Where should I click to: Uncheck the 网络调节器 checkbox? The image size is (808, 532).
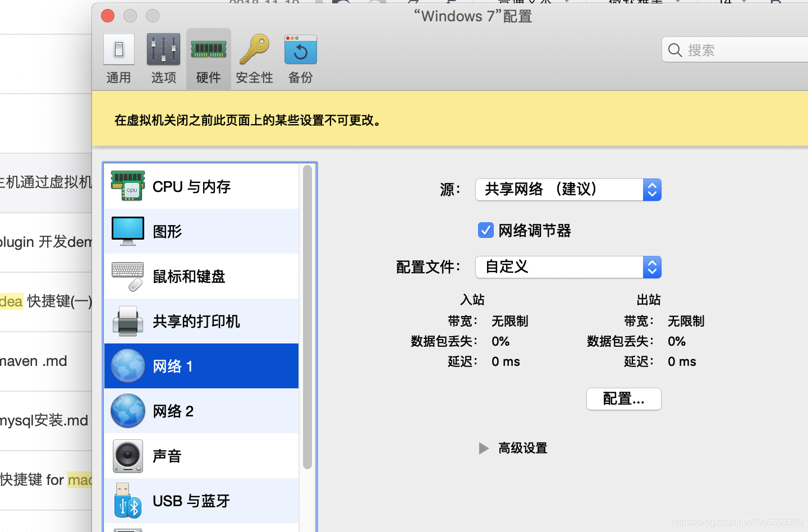(x=485, y=230)
